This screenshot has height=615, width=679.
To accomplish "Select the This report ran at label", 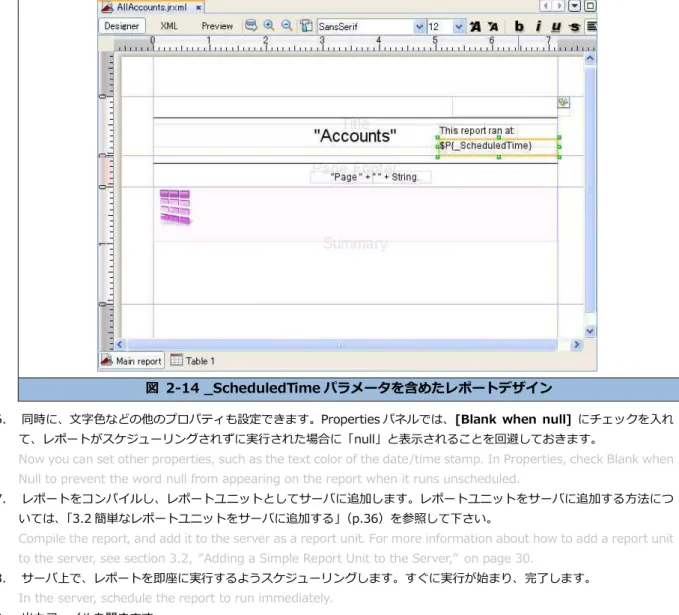I will pyautogui.click(x=477, y=130).
